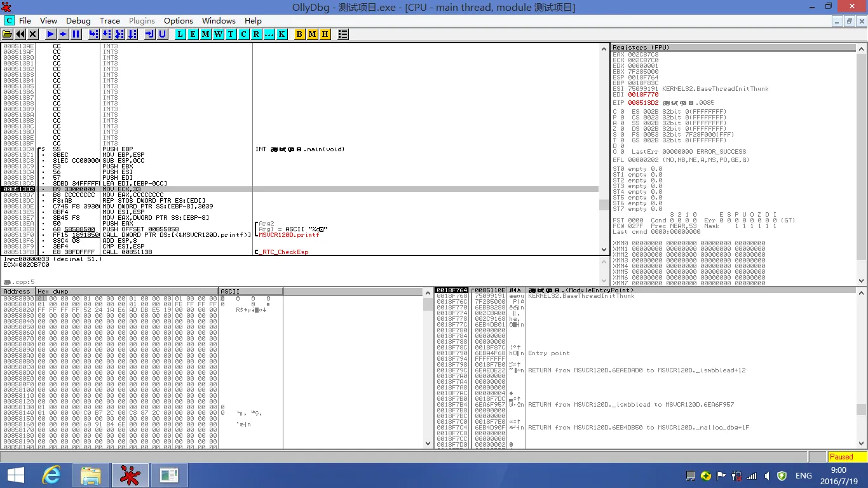Open the Help menu
Viewport: 868px width, 488px height.
click(x=253, y=21)
